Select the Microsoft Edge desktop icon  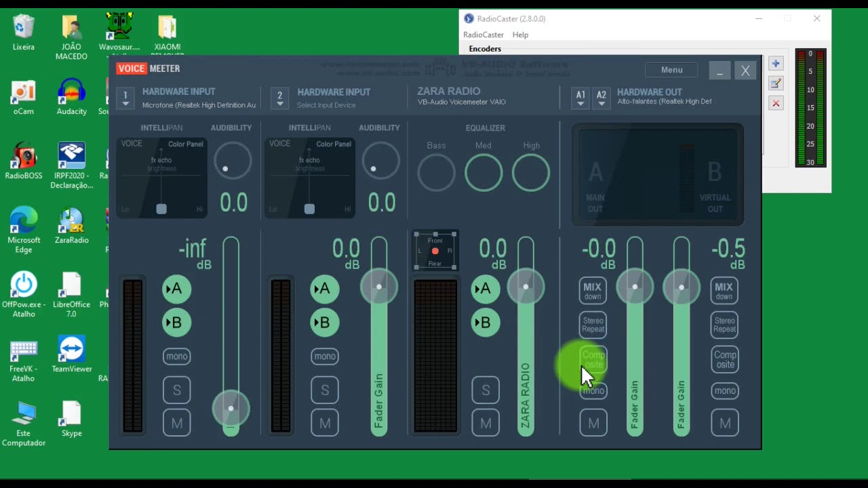(24, 230)
